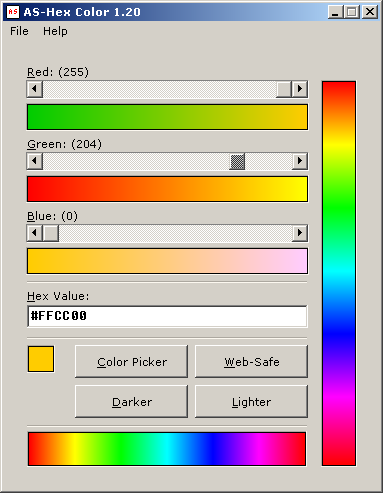Click the current color preview swatch
This screenshot has height=493, width=383.
click(x=41, y=359)
